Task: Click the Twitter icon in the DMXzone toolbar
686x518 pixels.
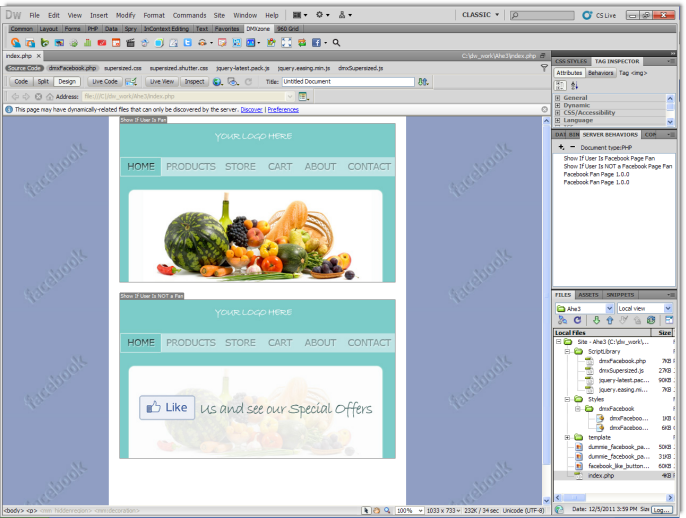Action: [188, 42]
